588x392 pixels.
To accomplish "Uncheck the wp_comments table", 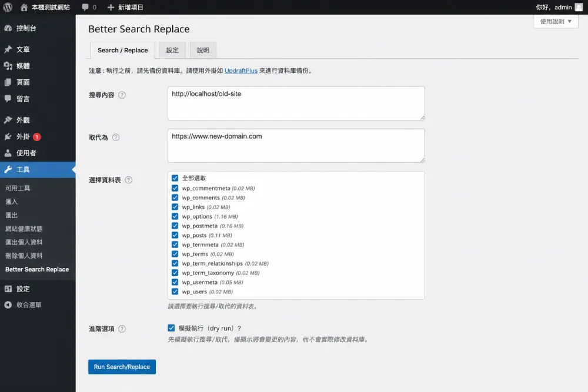I will [x=175, y=197].
